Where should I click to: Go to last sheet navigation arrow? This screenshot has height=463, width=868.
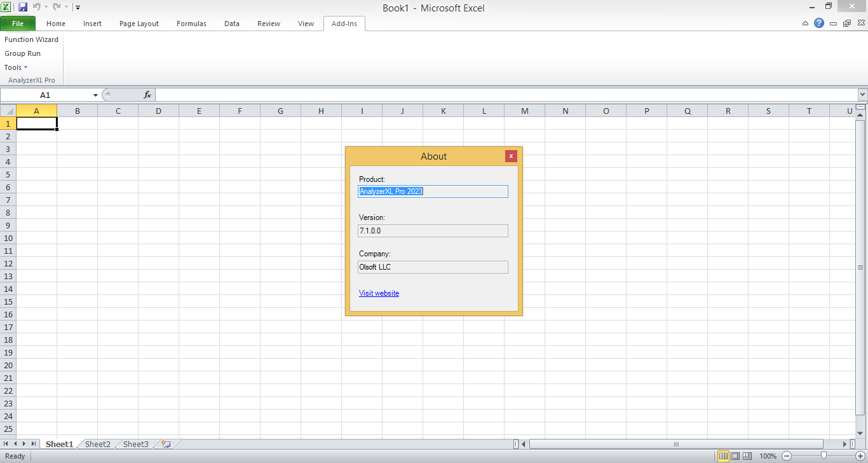(33, 444)
